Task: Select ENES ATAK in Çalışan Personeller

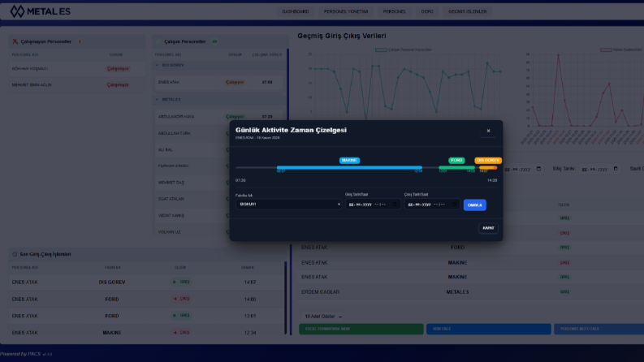Action: click(x=219, y=82)
